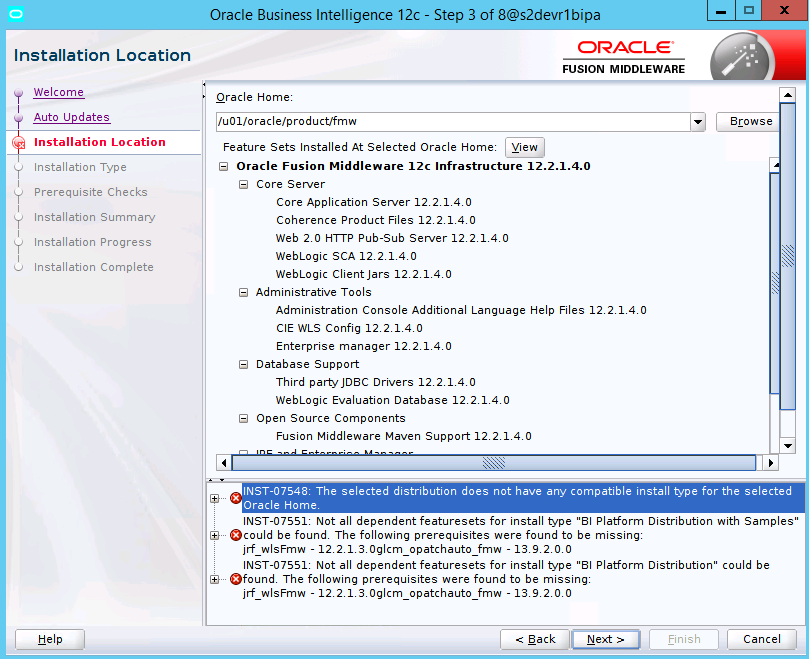The width and height of the screenshot is (809, 659).
Task: Click the Oracle window icon in title bar
Action: tap(16, 14)
